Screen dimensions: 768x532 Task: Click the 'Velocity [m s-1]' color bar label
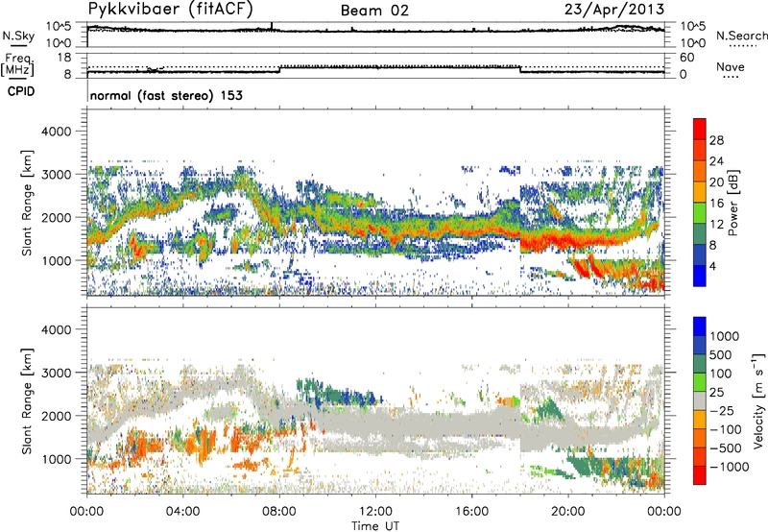click(x=757, y=400)
